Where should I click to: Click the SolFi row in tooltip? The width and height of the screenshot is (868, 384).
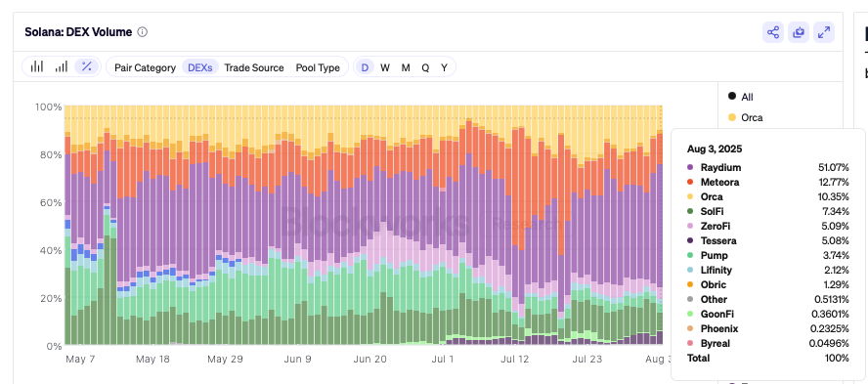[767, 211]
